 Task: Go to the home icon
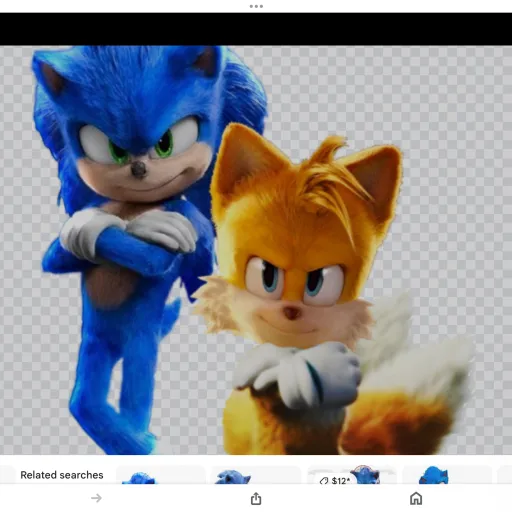416,498
